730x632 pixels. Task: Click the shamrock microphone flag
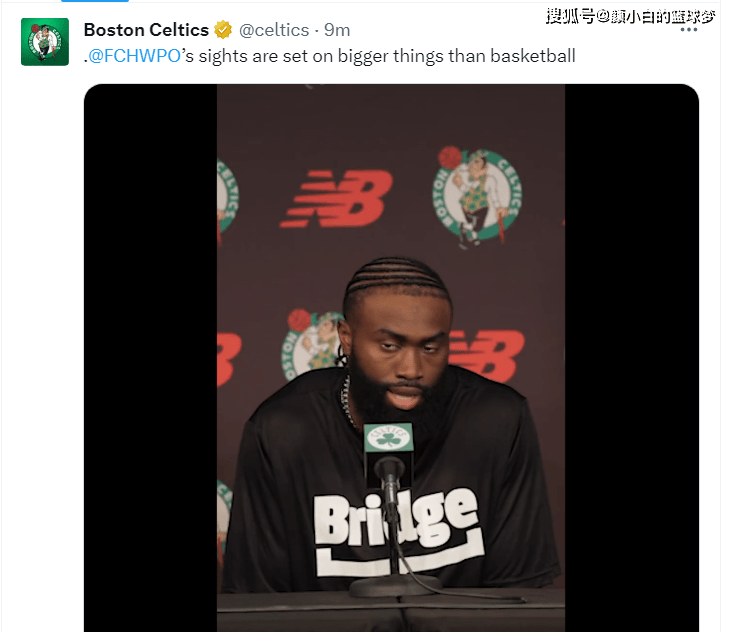point(388,437)
